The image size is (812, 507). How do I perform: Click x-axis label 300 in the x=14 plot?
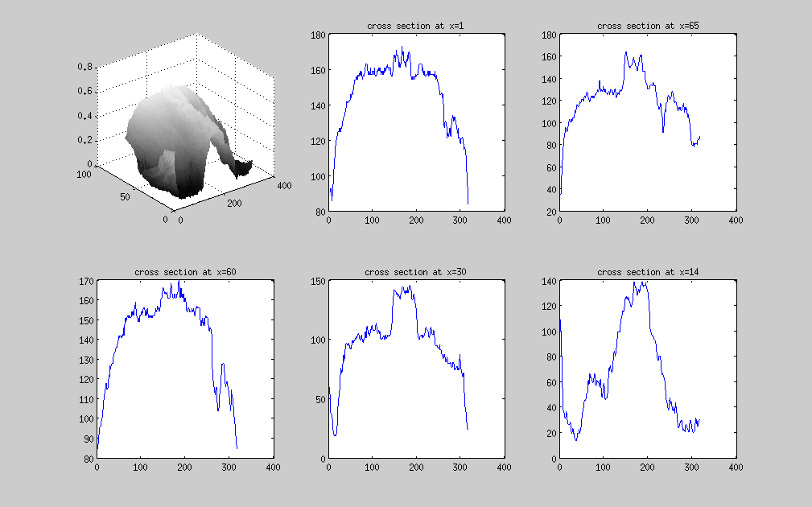tap(691, 467)
